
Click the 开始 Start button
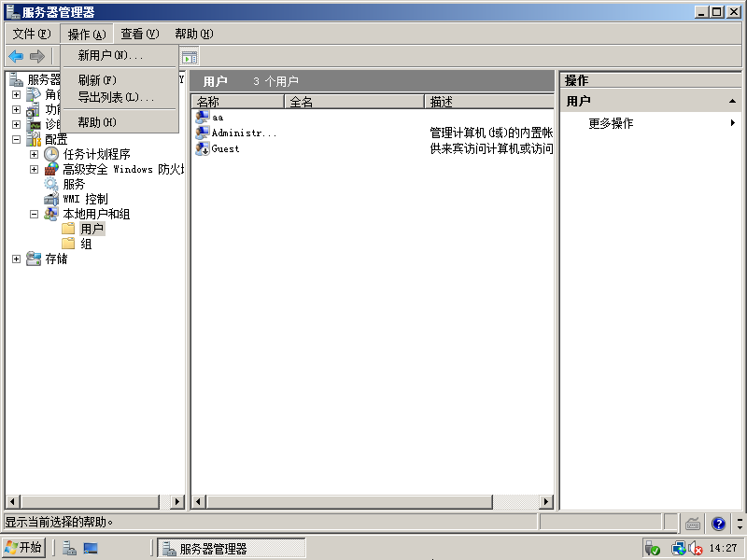point(24,548)
